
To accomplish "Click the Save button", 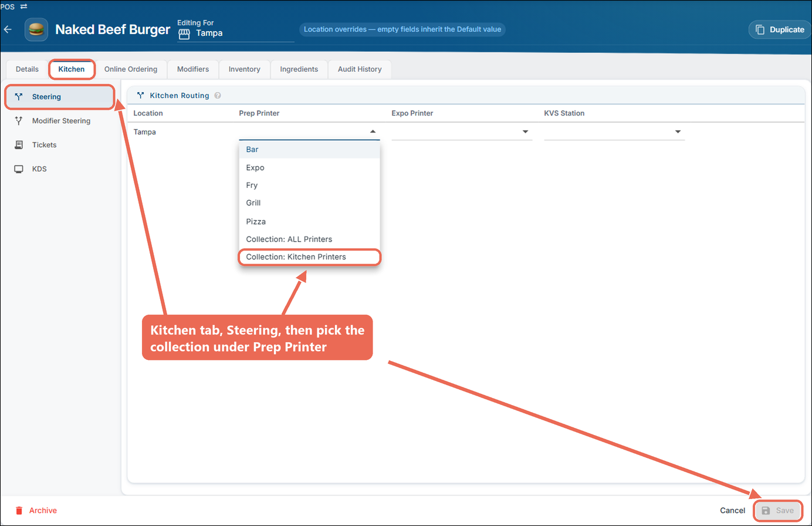I will (x=777, y=511).
